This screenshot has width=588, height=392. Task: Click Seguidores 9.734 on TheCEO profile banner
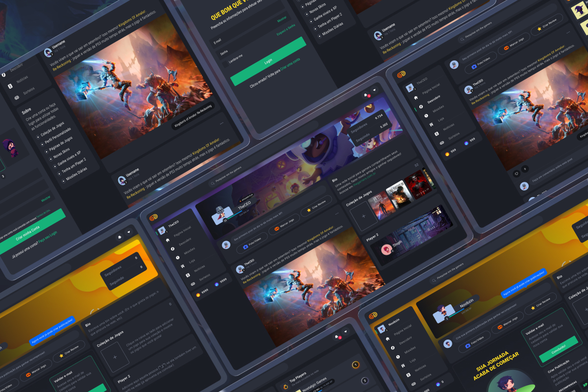(367, 123)
